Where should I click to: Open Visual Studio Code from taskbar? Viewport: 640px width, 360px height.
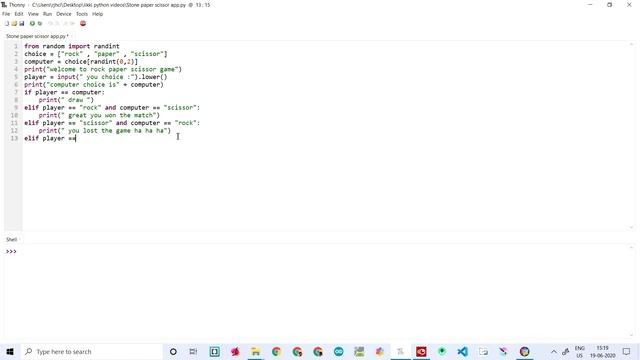tap(462, 351)
